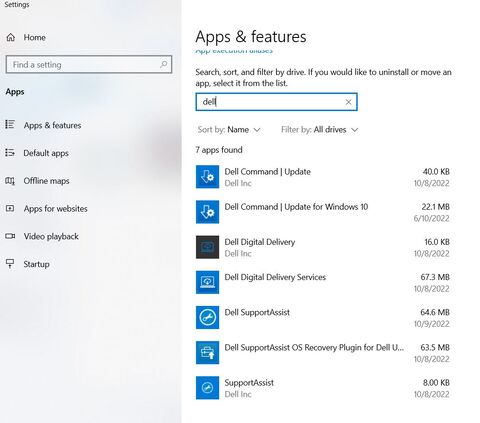Select Dell Digital Delivery Services entry name
The image size is (480, 423).
tap(275, 277)
